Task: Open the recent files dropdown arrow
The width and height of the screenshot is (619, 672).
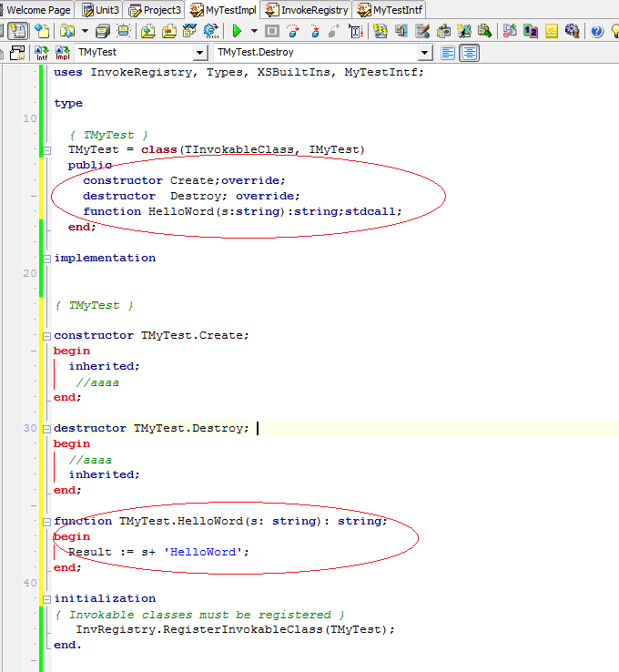Action: click(x=85, y=31)
